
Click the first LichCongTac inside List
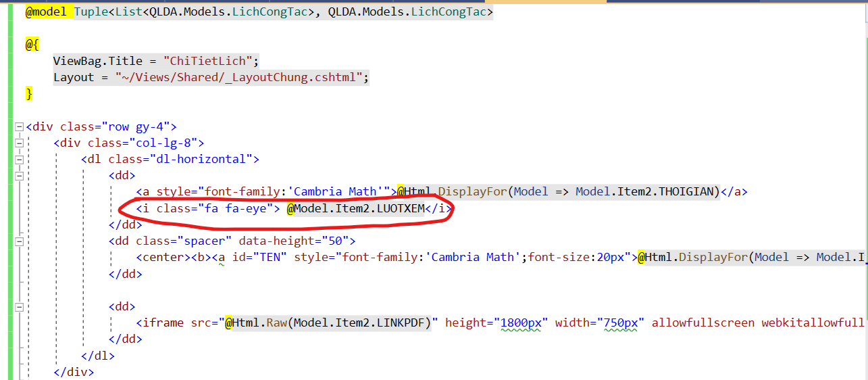click(x=270, y=12)
